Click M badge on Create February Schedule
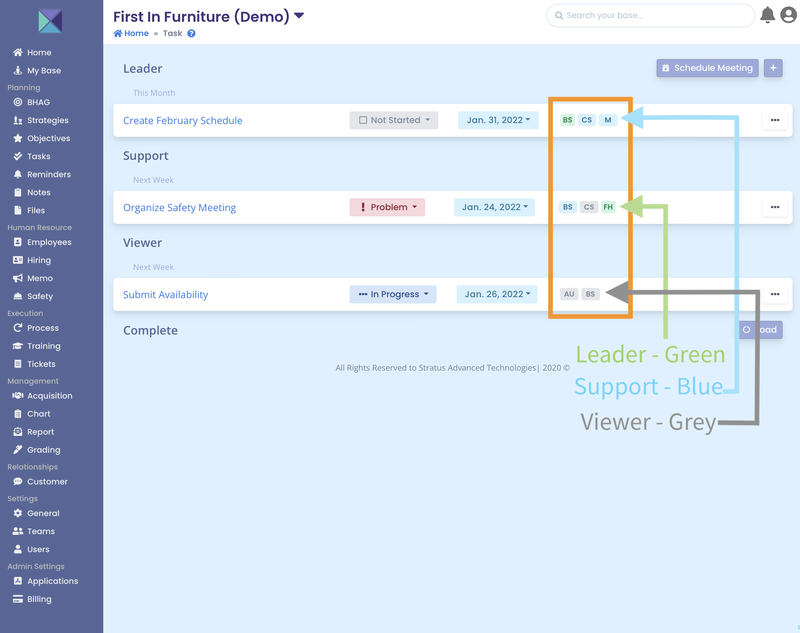This screenshot has width=800, height=633. click(608, 120)
